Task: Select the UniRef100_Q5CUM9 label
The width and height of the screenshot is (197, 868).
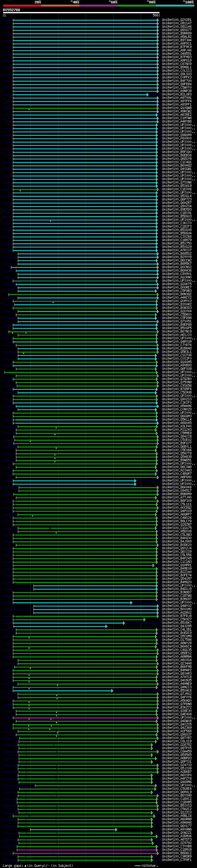Action: [x=177, y=636]
